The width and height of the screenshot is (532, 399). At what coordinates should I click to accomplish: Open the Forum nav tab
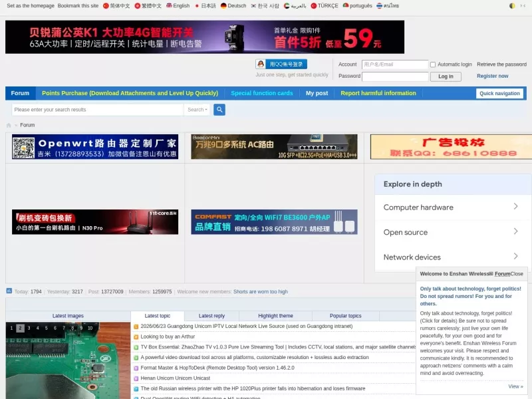[20, 93]
